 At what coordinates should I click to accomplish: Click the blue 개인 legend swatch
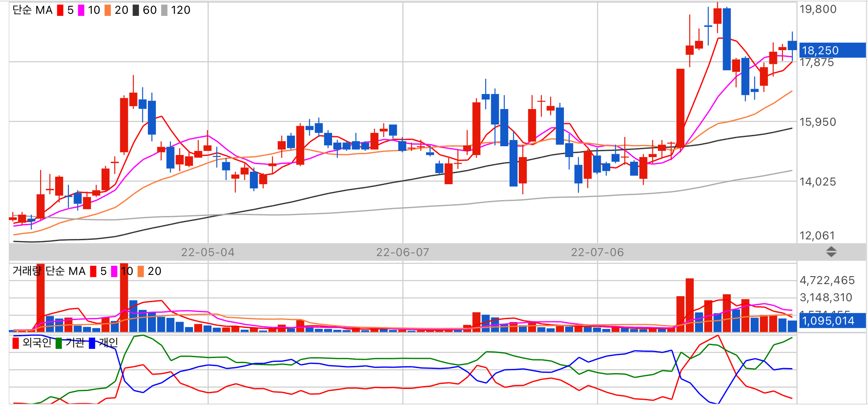tap(92, 343)
